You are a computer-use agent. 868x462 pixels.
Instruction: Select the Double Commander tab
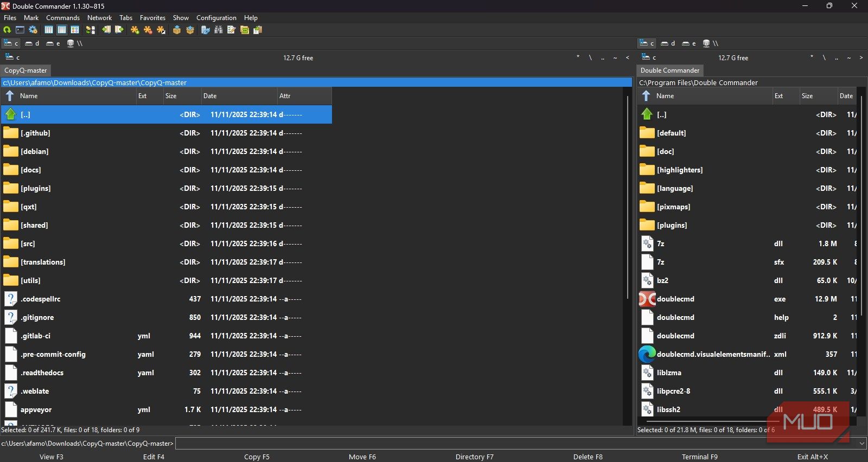tap(670, 70)
